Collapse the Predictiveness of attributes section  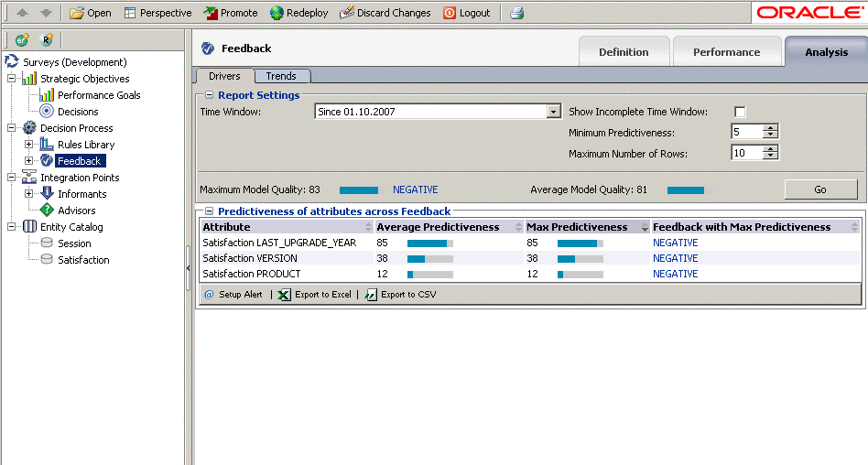(209, 211)
